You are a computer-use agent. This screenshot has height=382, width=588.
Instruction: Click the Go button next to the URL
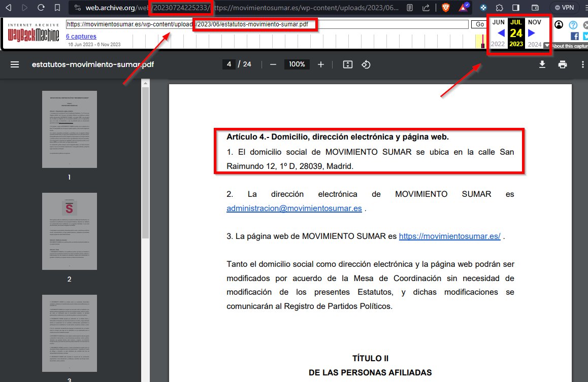pos(480,24)
